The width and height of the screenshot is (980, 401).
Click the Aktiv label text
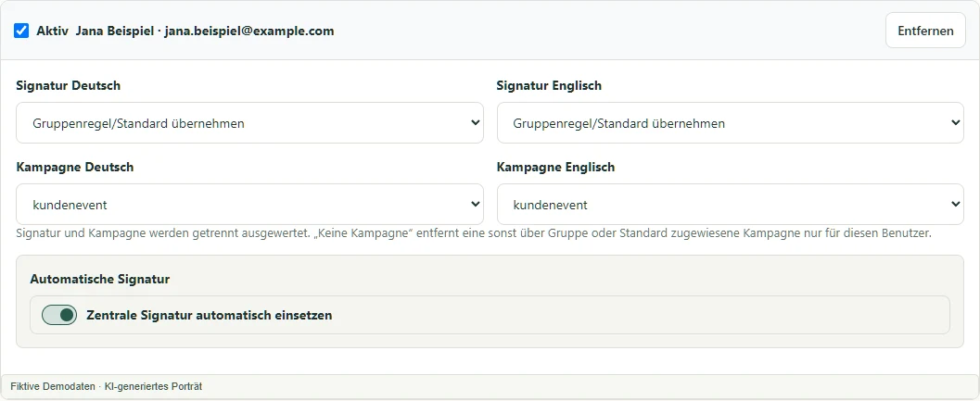(x=53, y=31)
